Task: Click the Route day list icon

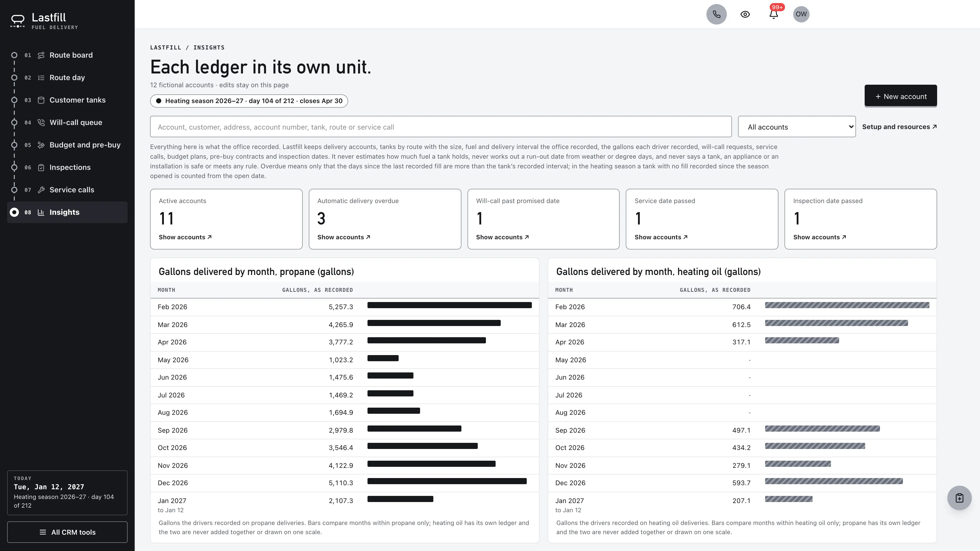Action: pyautogui.click(x=41, y=78)
